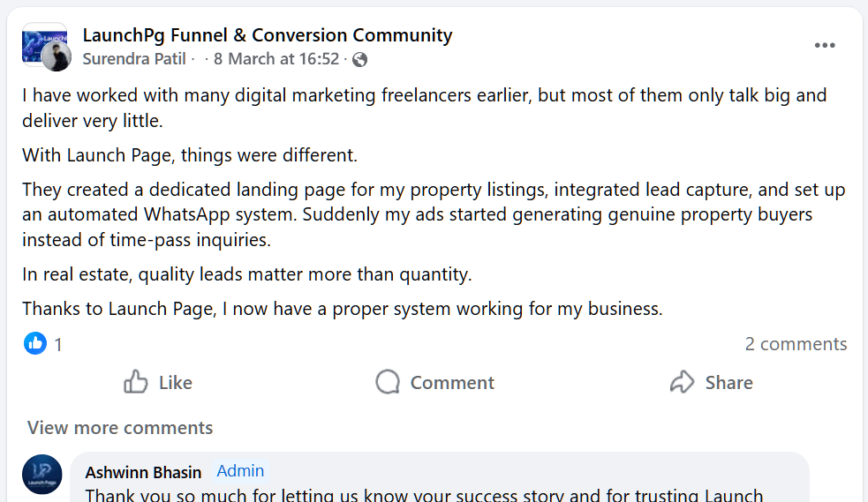Click the Comment button with speech bubble

click(434, 382)
